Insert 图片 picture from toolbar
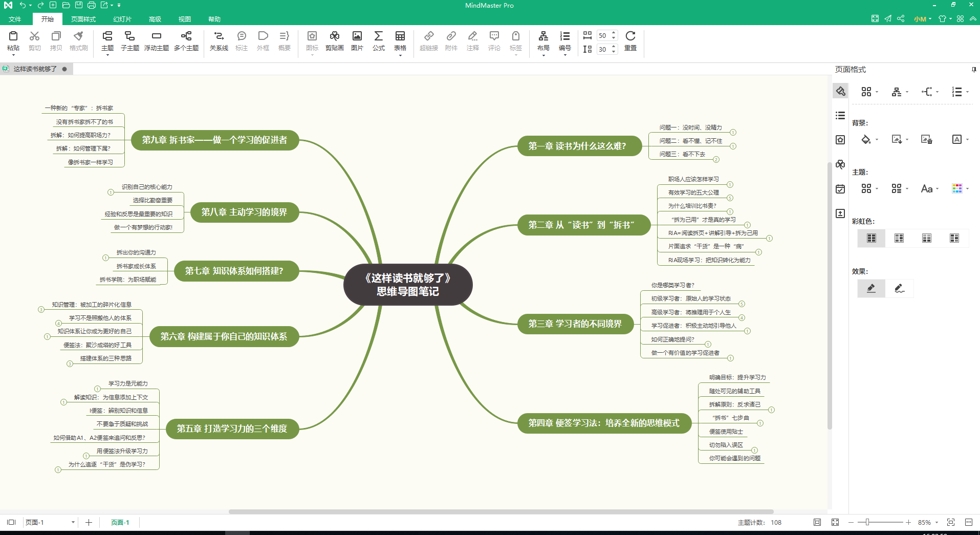 357,41
